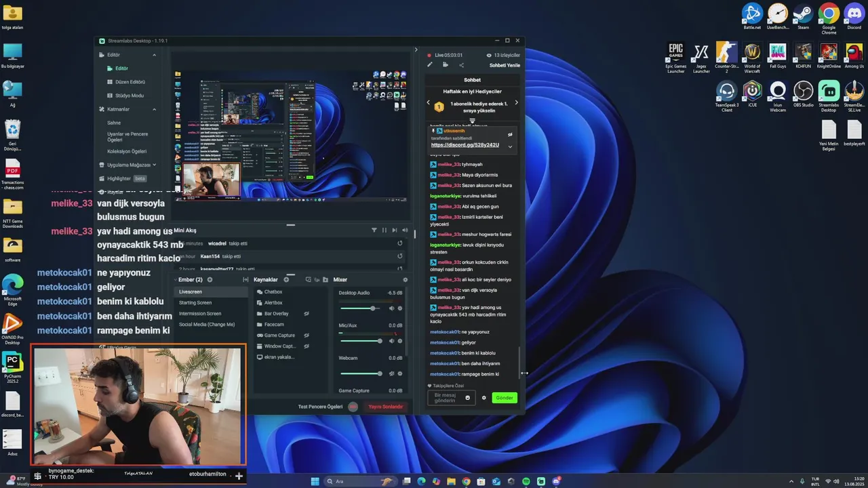Show the hidden Game Capture source
Viewport: 868px width, 488px height.
point(307,335)
